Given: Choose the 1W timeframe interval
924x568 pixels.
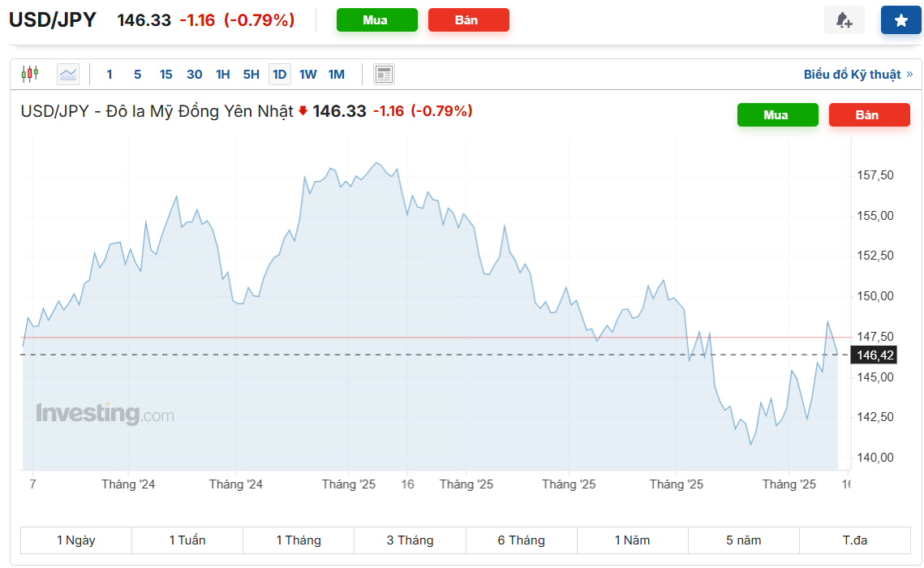Looking at the screenshot, I should [307, 75].
